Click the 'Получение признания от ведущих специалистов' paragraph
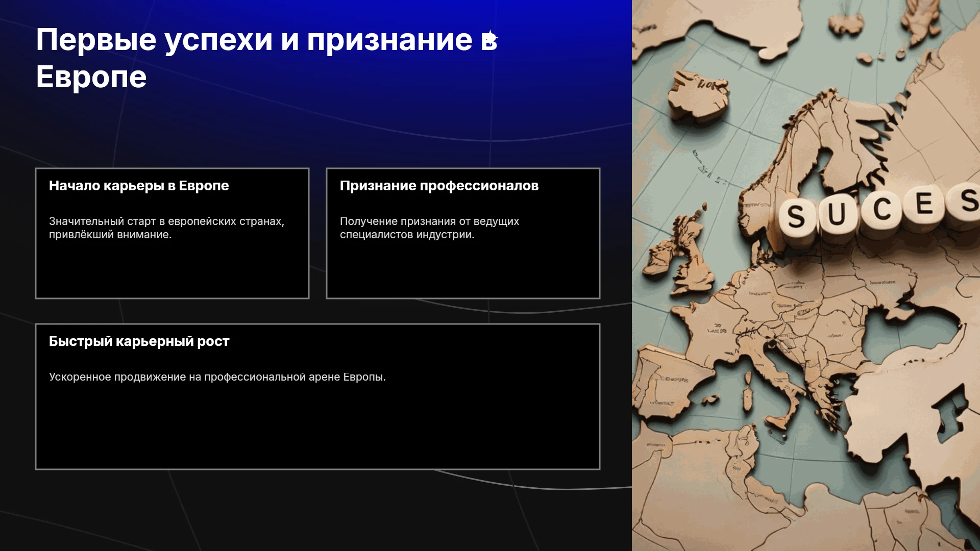Image resolution: width=980 pixels, height=551 pixels. tap(429, 228)
